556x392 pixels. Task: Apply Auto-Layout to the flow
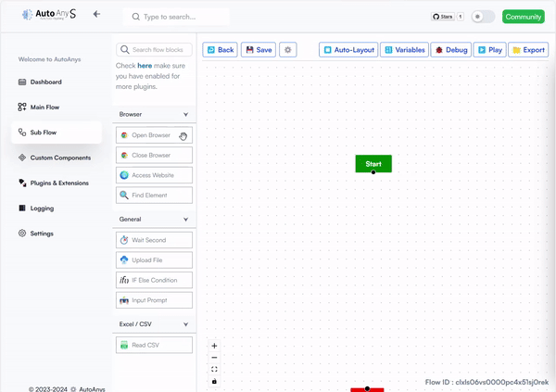tap(348, 50)
